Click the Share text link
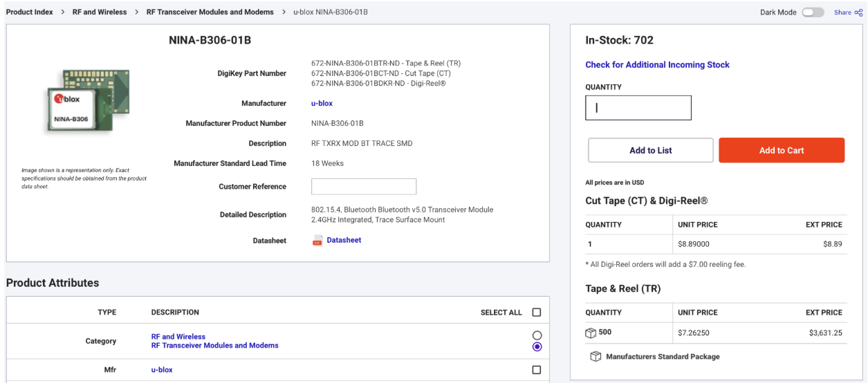The height and width of the screenshot is (383, 868). coord(842,12)
